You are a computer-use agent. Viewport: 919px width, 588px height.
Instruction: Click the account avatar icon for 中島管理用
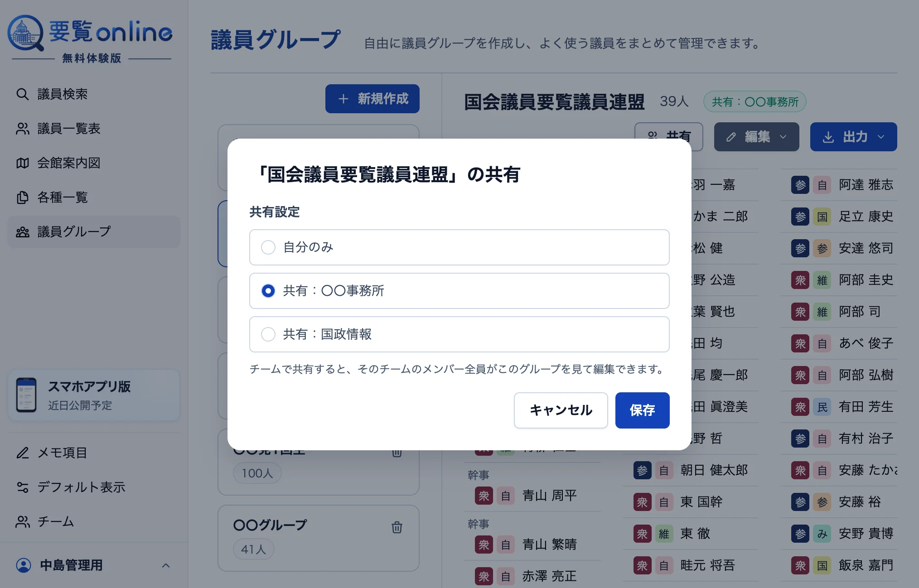click(x=24, y=565)
